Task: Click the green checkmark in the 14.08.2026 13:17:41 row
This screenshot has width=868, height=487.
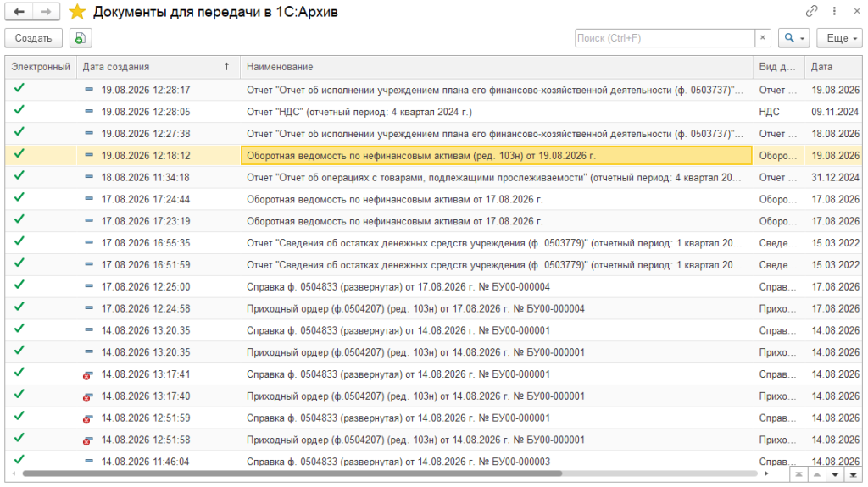Action: 19,373
